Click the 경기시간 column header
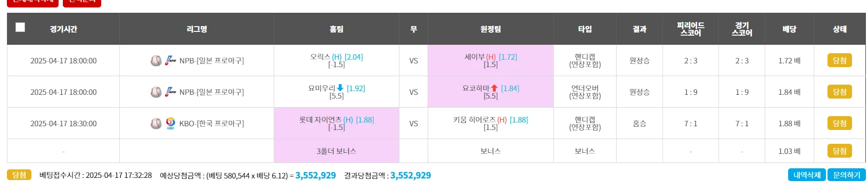 point(63,29)
